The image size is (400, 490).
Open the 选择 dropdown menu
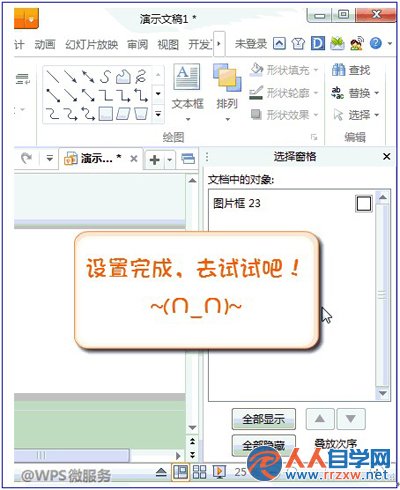[356, 115]
